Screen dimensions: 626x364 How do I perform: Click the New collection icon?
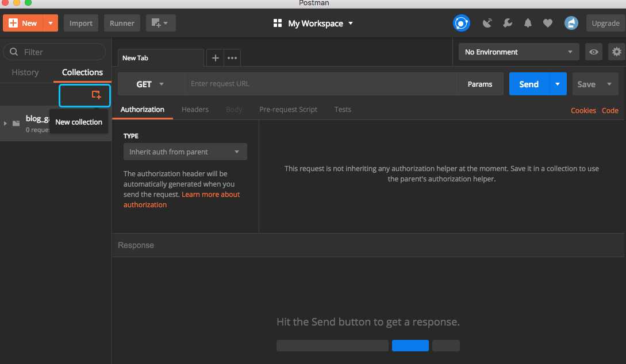coord(96,95)
